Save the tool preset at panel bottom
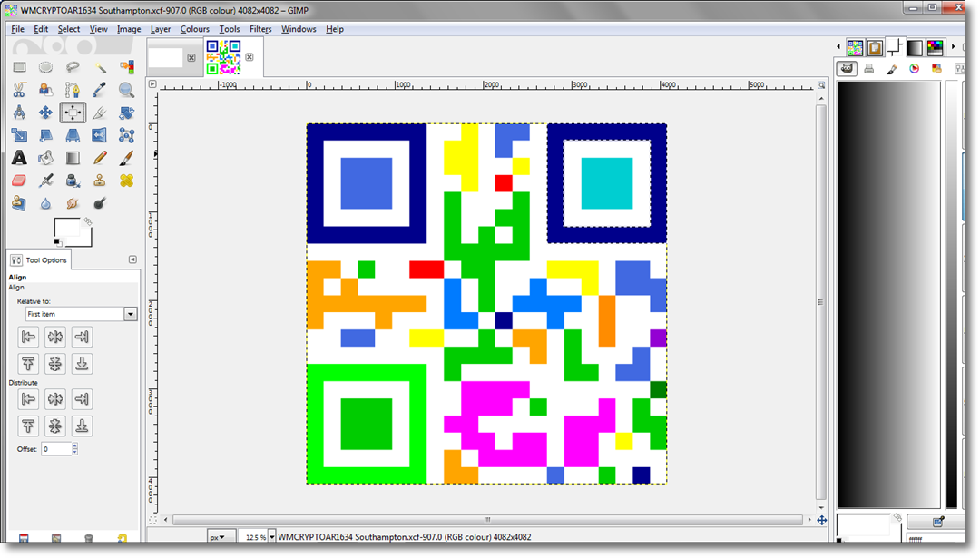This screenshot has height=558, width=980. (x=24, y=538)
